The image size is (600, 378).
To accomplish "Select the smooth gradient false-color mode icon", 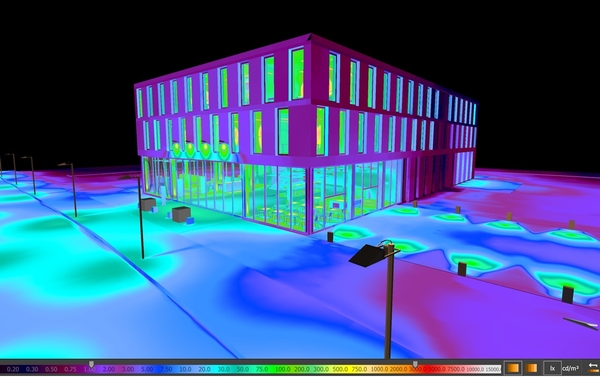I will [513, 368].
